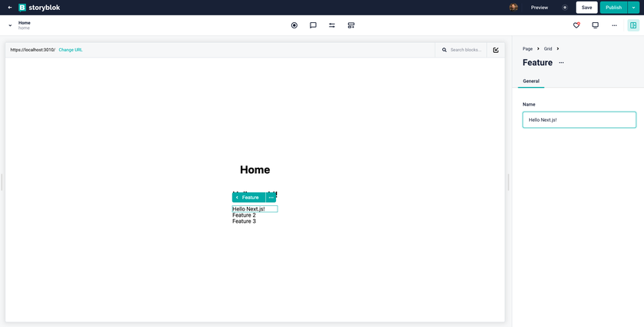
Task: Click the Home story title
Action: click(25, 23)
